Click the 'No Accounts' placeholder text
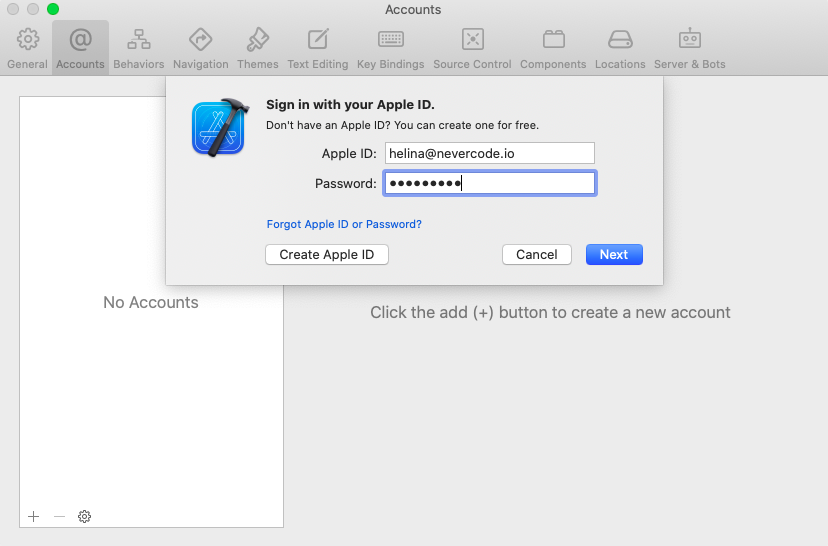This screenshot has height=546, width=828. coord(151,303)
